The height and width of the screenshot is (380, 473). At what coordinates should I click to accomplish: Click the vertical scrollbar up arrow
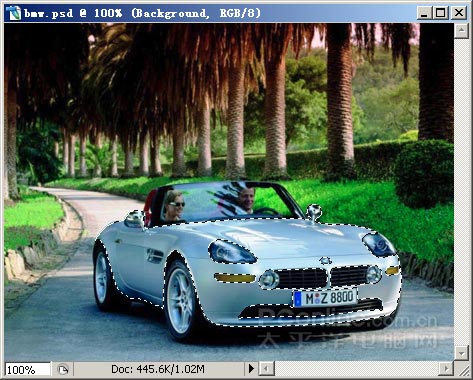462,31
